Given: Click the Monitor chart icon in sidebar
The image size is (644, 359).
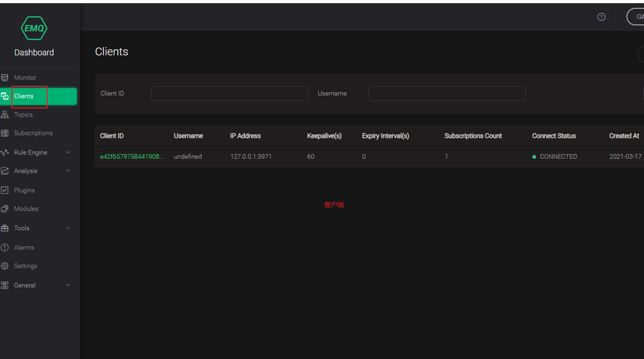Looking at the screenshot, I should point(5,78).
